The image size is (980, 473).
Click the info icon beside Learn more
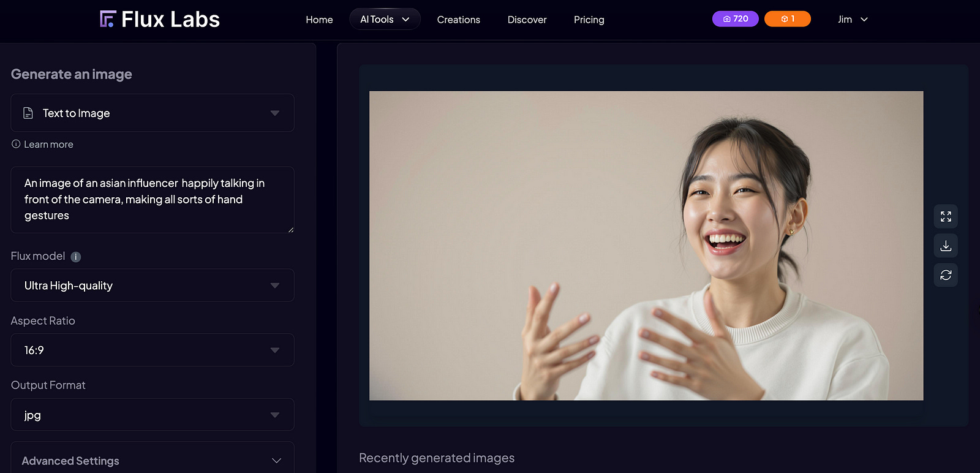point(16,144)
